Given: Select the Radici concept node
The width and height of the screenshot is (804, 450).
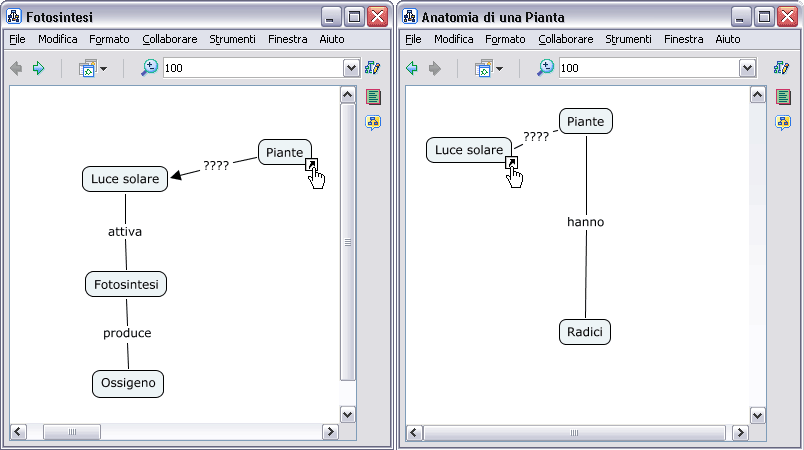Looking at the screenshot, I should click(x=585, y=332).
